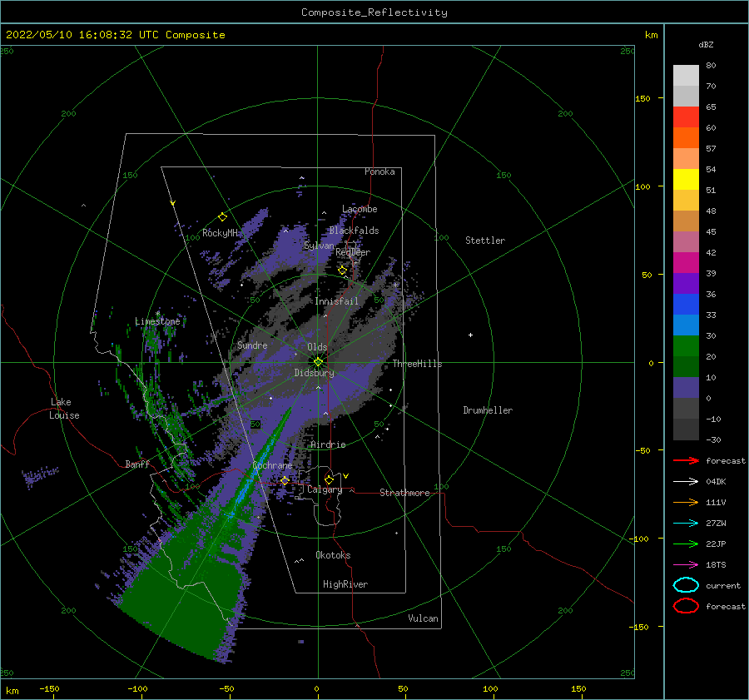
Task: Click the 0 tick on bottom km axis
Action: (x=316, y=688)
